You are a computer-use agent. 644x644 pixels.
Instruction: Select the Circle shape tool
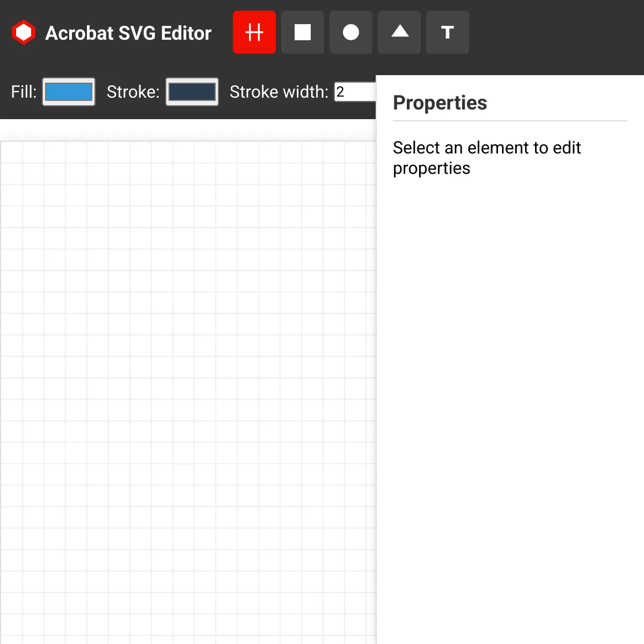[x=351, y=32]
